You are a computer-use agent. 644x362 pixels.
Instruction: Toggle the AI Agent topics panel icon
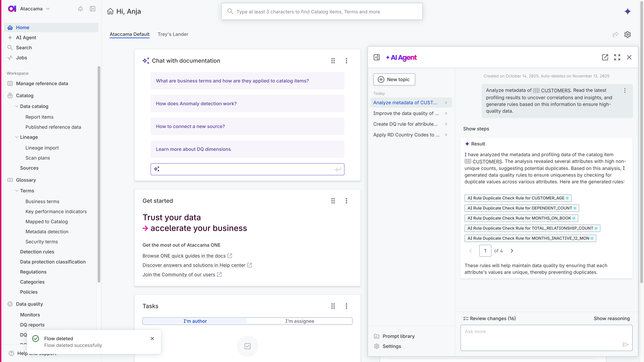point(377,57)
